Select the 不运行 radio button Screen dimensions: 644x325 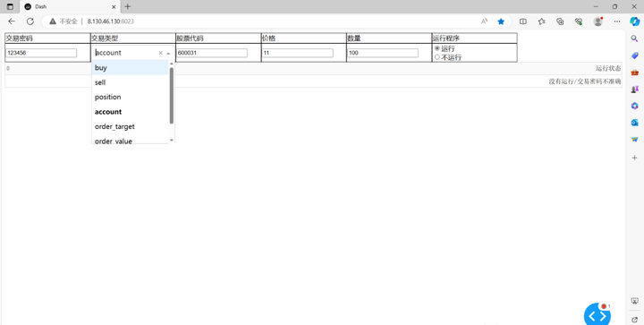tap(437, 57)
